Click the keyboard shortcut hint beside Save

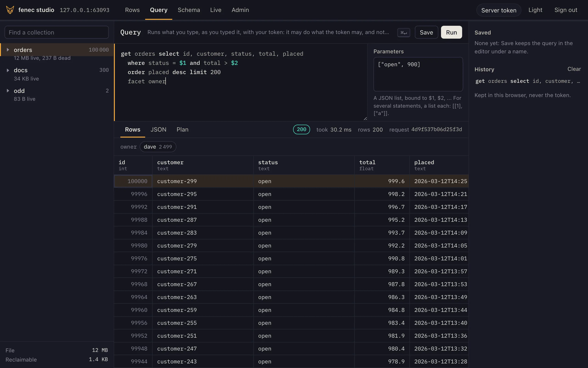pos(404,32)
